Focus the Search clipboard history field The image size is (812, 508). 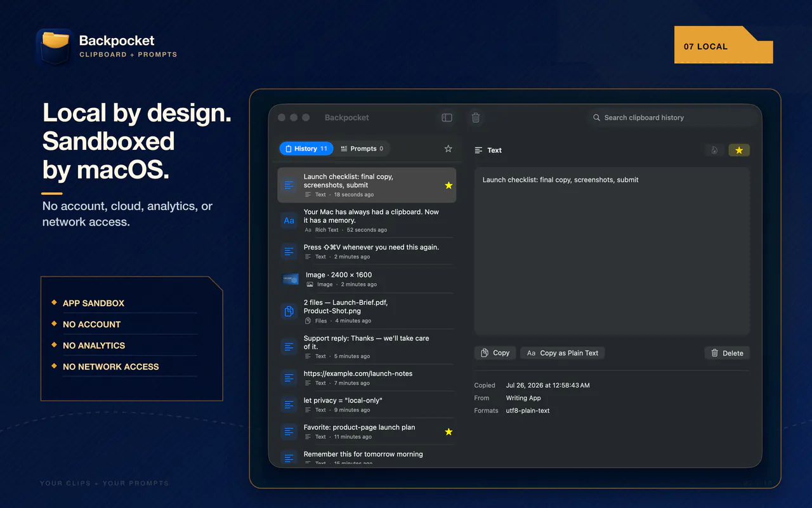click(674, 117)
